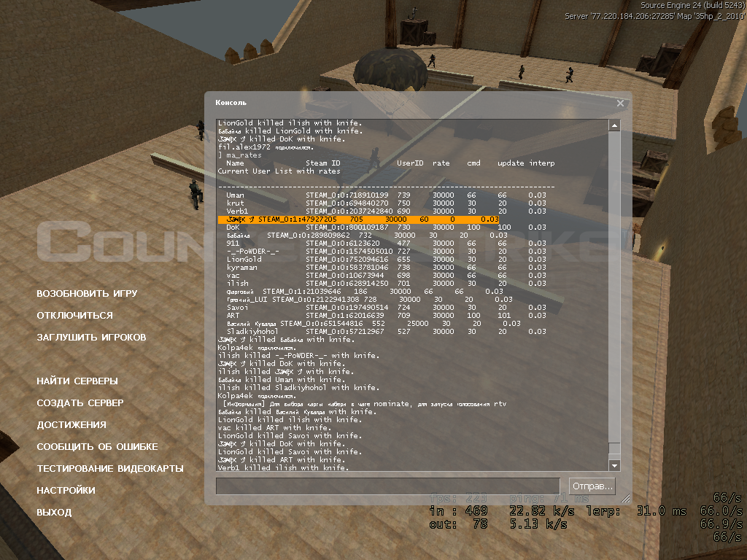Image resolution: width=747 pixels, height=560 pixels.
Task: Click the Консоль window title
Action: pyautogui.click(x=231, y=102)
